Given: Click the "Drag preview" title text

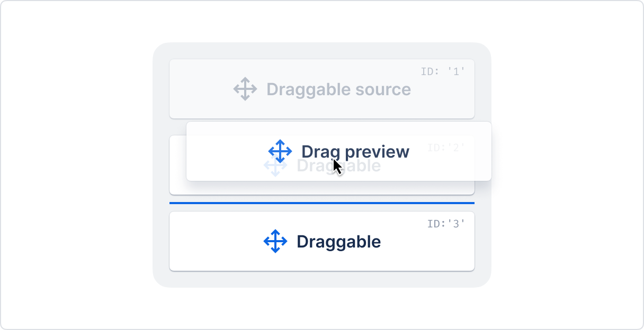Looking at the screenshot, I should 355,152.
